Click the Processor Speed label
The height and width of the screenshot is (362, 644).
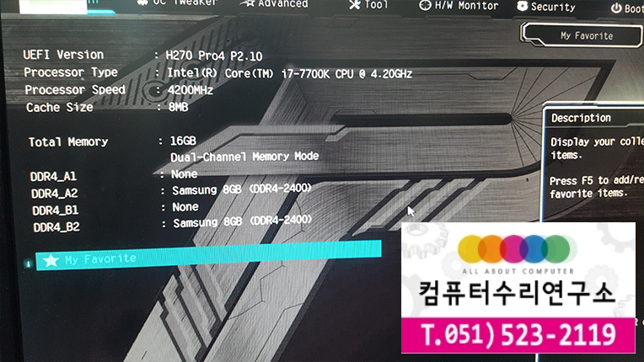coord(75,90)
